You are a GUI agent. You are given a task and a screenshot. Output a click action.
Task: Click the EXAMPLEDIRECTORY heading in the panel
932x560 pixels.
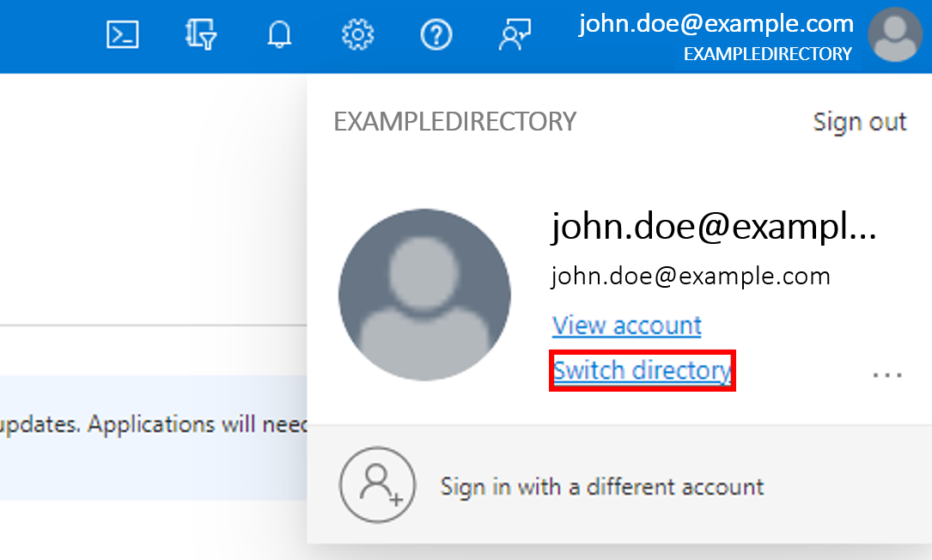point(454,121)
